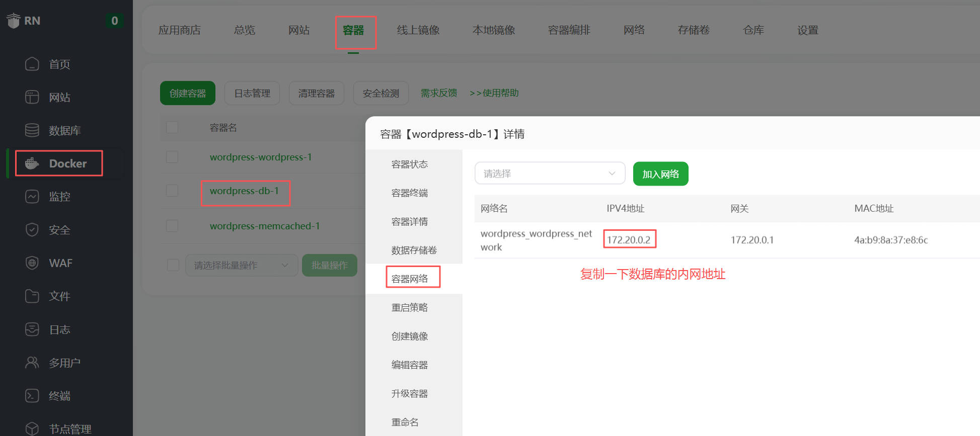980x436 pixels.
Task: Select 容器终端 in the details side menu
Action: pyautogui.click(x=409, y=193)
